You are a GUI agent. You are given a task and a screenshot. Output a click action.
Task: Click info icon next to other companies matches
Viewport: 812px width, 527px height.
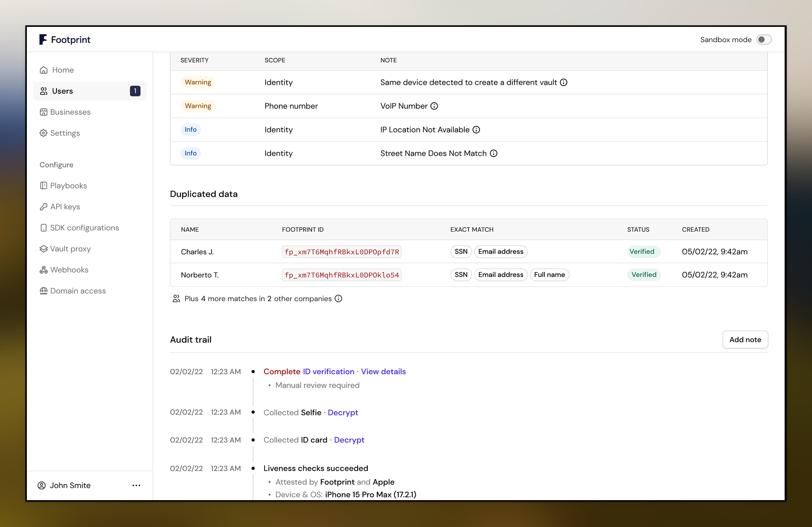pos(338,299)
